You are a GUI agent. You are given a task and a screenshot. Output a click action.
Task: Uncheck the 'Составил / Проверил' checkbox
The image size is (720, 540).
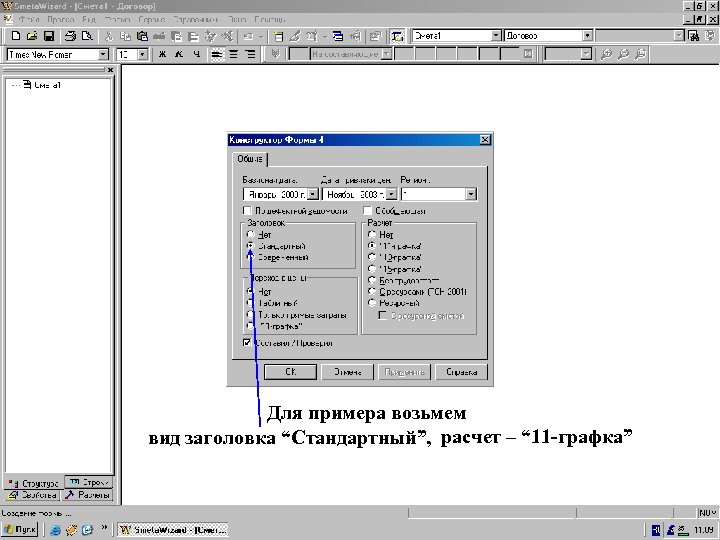247,343
